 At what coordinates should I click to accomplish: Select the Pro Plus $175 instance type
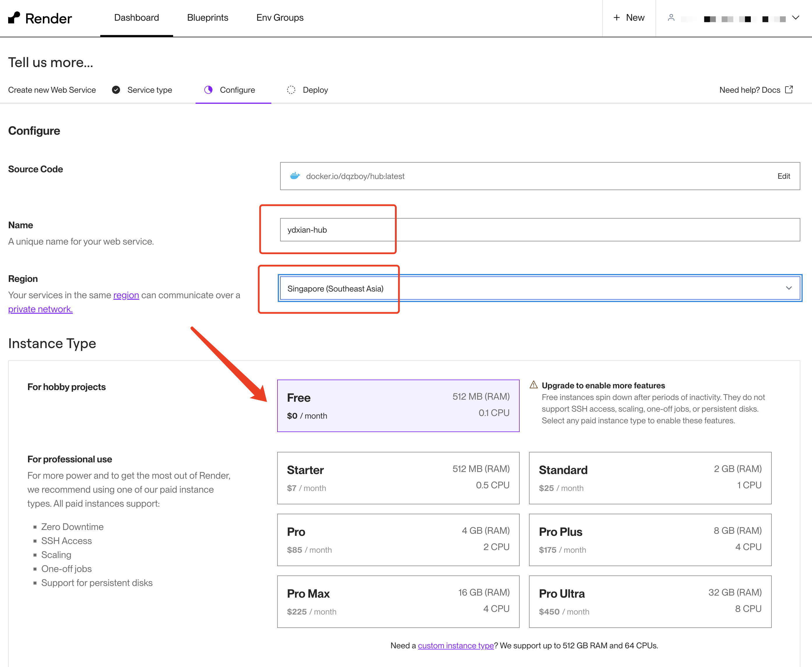pos(650,540)
